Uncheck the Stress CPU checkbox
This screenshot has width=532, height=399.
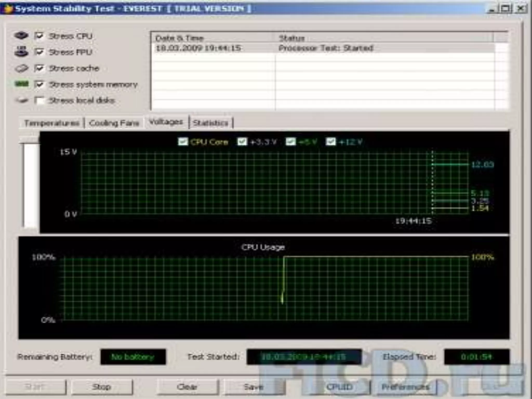tap(39, 36)
